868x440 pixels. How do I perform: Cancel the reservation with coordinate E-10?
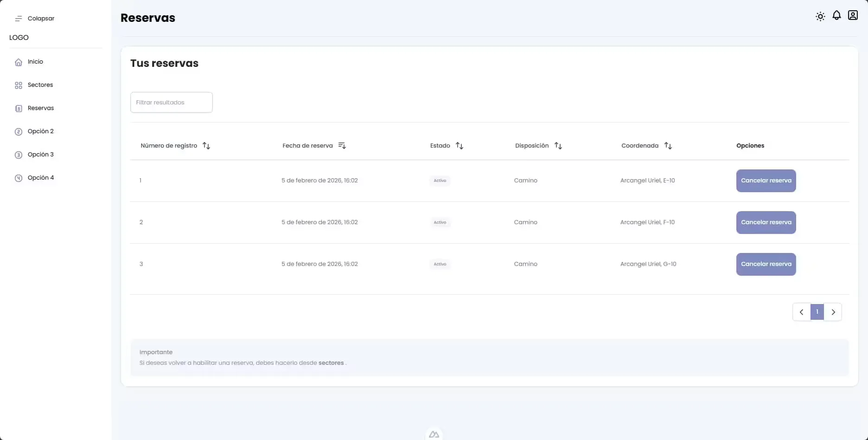point(766,181)
